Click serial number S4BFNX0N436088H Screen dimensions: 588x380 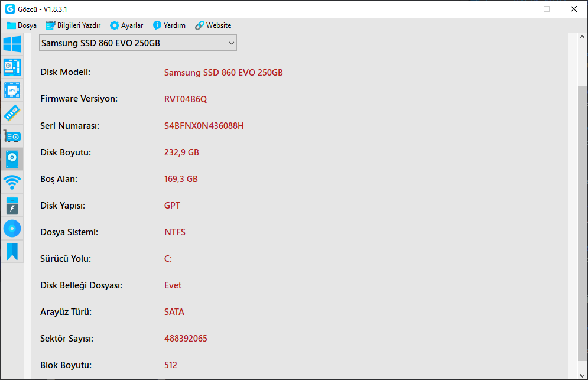[204, 126]
